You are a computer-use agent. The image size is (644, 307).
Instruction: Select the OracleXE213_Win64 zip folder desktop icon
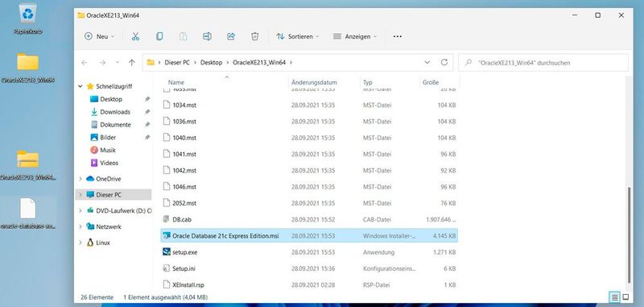(x=28, y=165)
